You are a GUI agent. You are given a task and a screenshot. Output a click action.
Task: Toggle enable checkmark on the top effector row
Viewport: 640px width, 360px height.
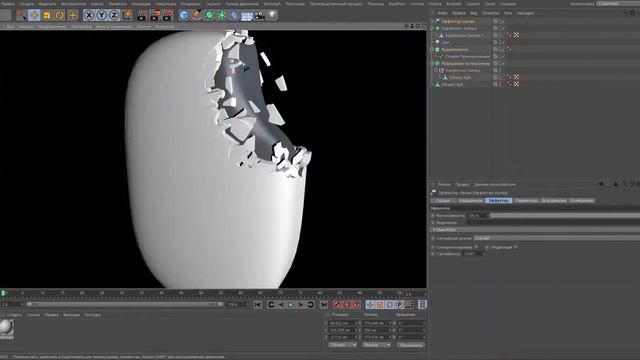(503, 21)
